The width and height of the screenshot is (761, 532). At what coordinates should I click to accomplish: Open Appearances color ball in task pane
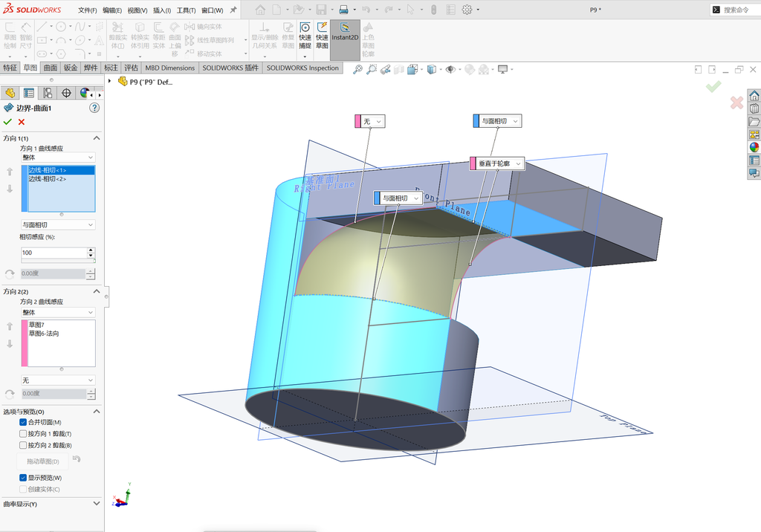[x=754, y=147]
